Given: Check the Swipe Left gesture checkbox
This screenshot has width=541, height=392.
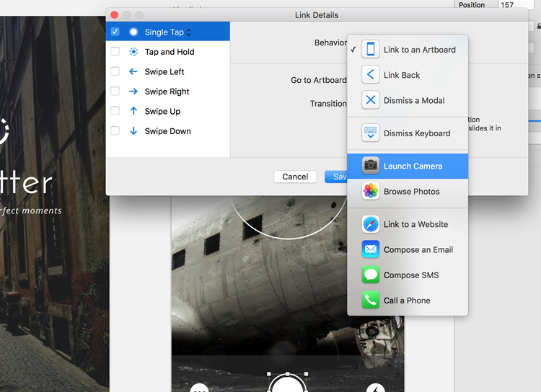Looking at the screenshot, I should [115, 72].
